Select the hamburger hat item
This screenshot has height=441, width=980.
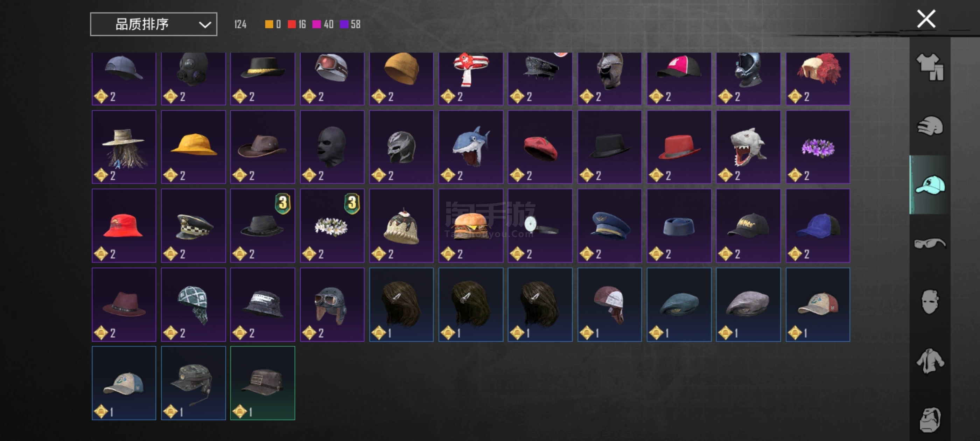coord(471,226)
